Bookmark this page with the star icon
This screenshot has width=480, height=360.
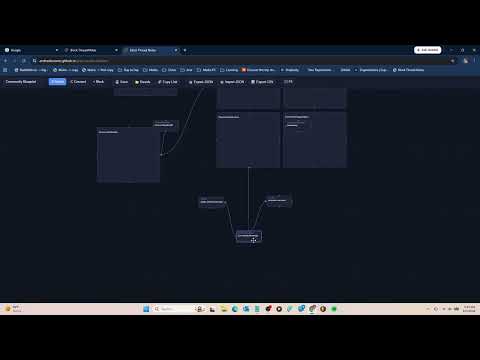[x=452, y=61]
